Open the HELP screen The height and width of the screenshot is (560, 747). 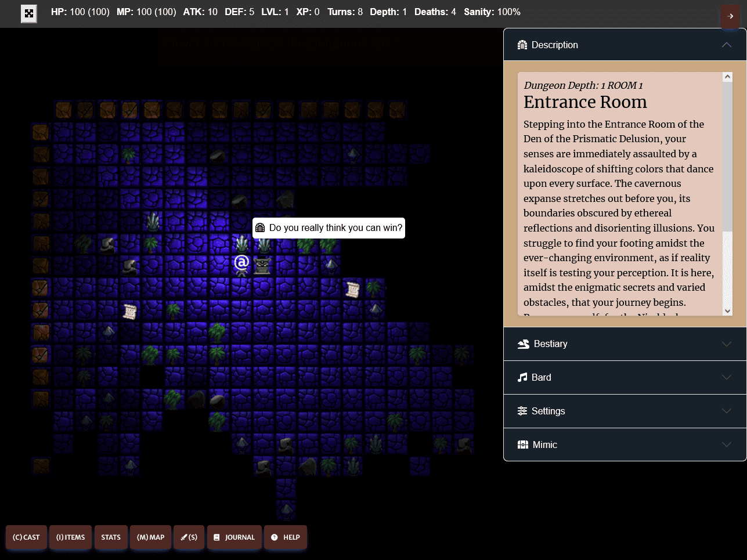pyautogui.click(x=285, y=537)
